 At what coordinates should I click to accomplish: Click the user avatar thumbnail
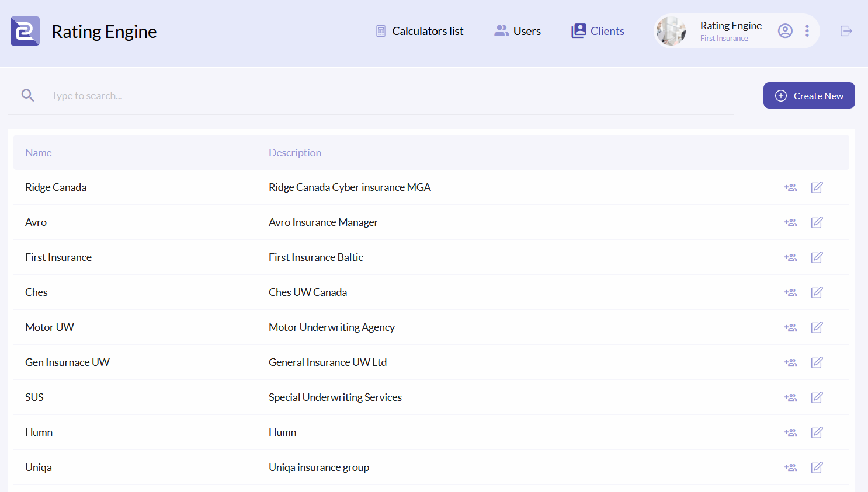click(x=671, y=31)
